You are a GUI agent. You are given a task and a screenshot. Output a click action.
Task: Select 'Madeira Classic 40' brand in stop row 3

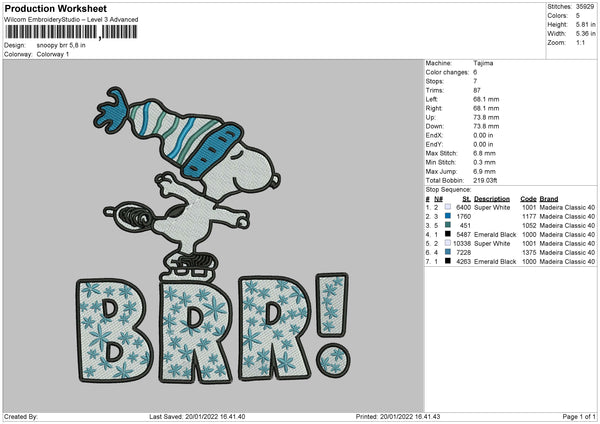(567, 226)
